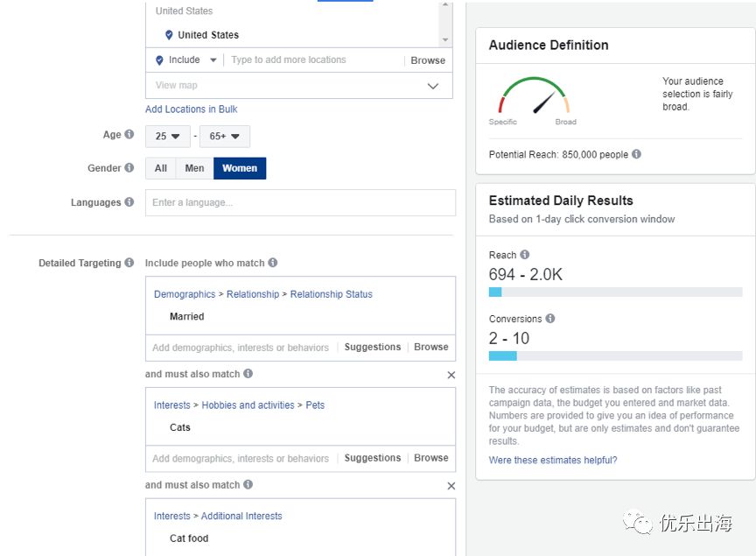The height and width of the screenshot is (556, 756).
Task: Click the Enter a language input field
Action: (300, 202)
